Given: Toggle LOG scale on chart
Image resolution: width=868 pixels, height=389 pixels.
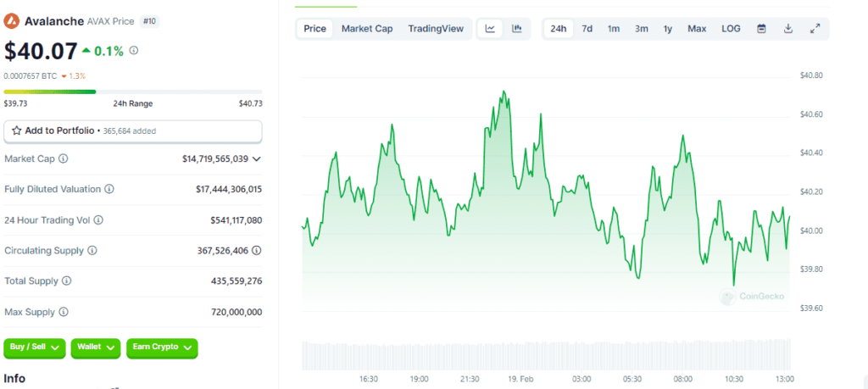Looking at the screenshot, I should (x=731, y=29).
